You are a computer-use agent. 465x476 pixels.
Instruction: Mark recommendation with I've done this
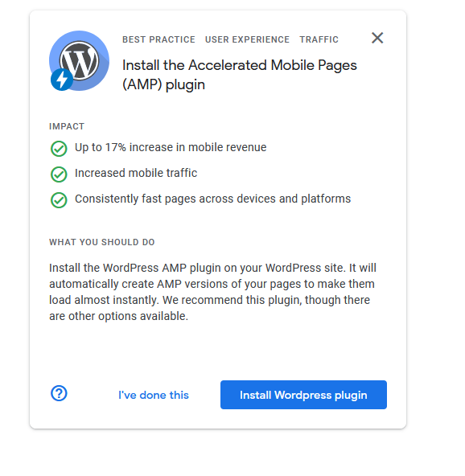point(154,395)
